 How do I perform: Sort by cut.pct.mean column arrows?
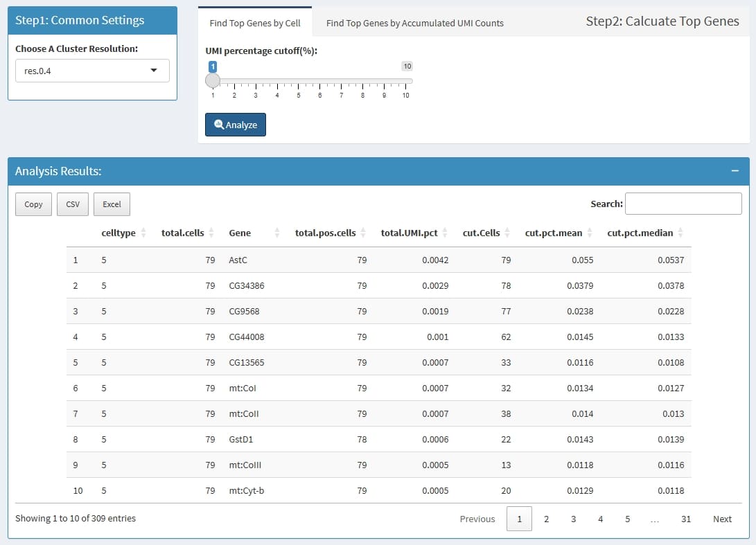(589, 233)
